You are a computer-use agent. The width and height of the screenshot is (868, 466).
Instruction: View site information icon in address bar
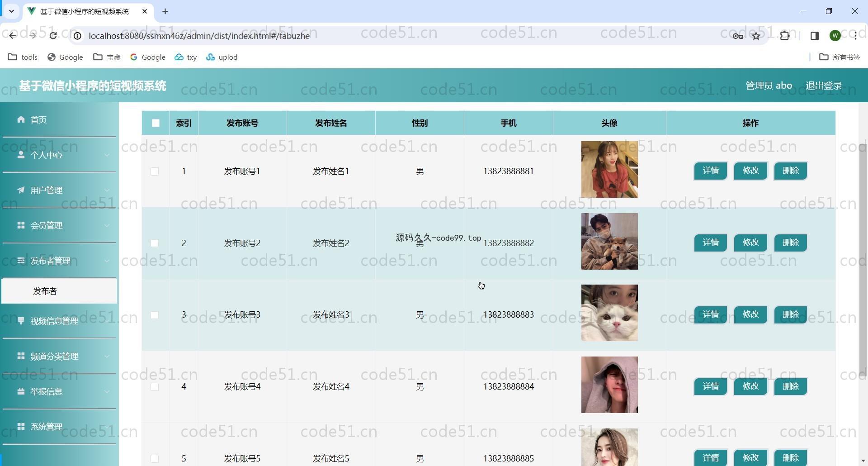pos(78,36)
